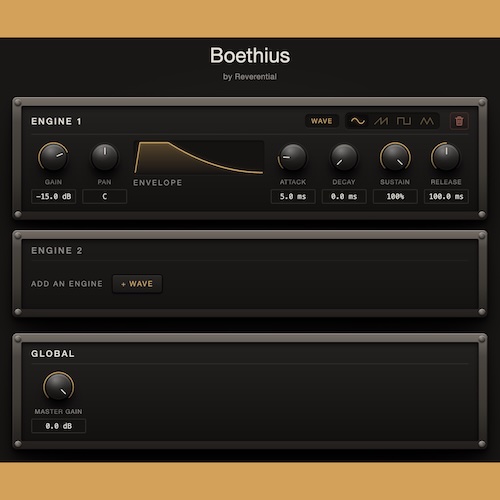Screen dimensions: 500x500
Task: Delete Engine 1 with the trash icon
Action: click(459, 121)
